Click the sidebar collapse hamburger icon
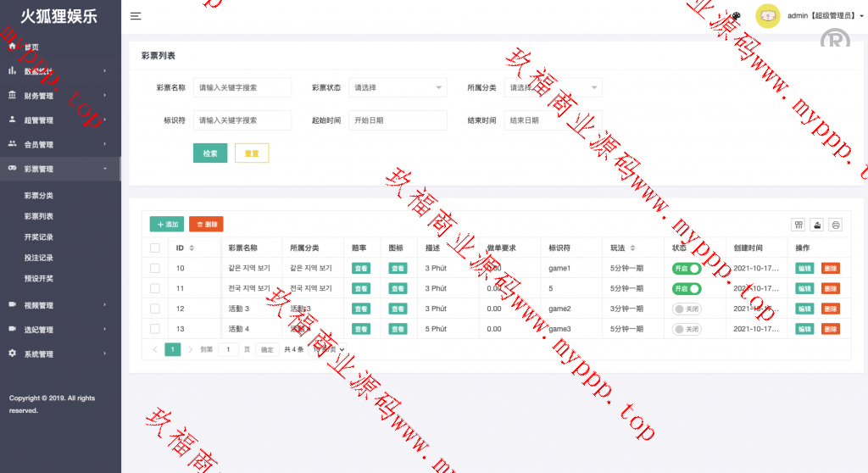 pos(136,16)
